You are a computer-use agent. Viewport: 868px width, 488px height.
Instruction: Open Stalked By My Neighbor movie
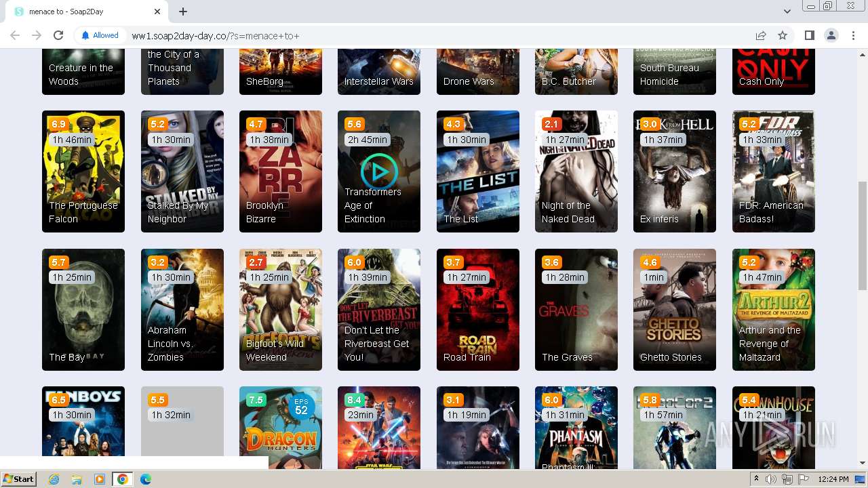tap(182, 171)
